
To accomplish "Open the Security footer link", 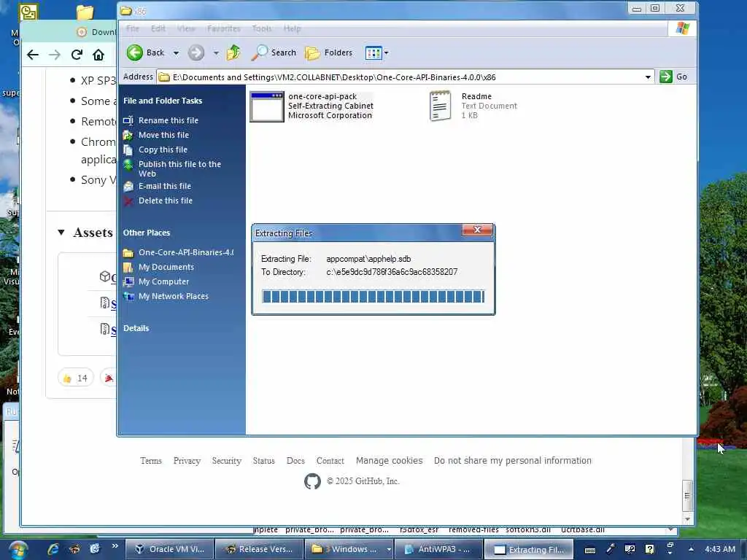I will pyautogui.click(x=227, y=461).
